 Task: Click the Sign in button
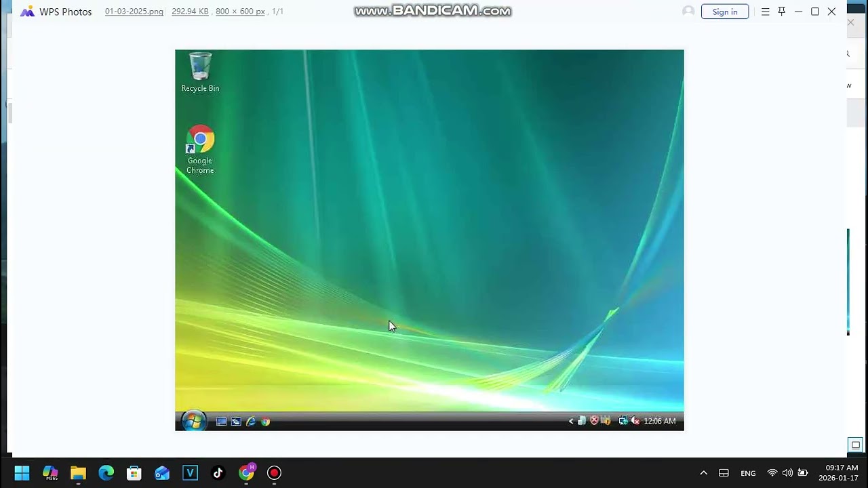click(725, 12)
